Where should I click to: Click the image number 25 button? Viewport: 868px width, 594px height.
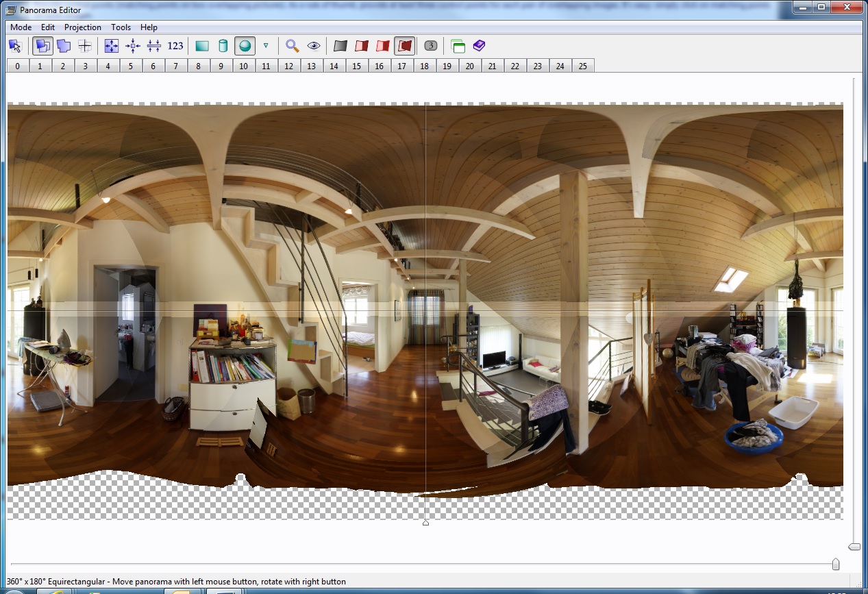point(582,66)
